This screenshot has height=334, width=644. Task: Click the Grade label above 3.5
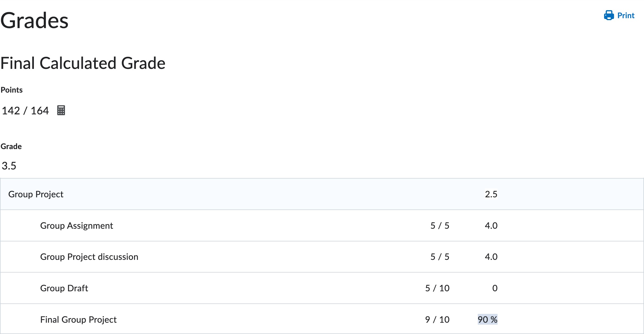point(11,146)
